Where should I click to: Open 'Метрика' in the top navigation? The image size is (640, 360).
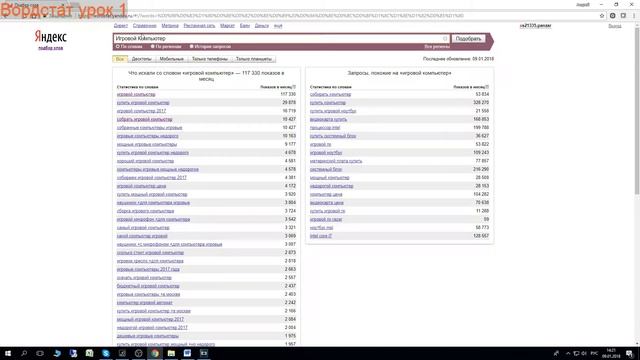[x=170, y=26]
